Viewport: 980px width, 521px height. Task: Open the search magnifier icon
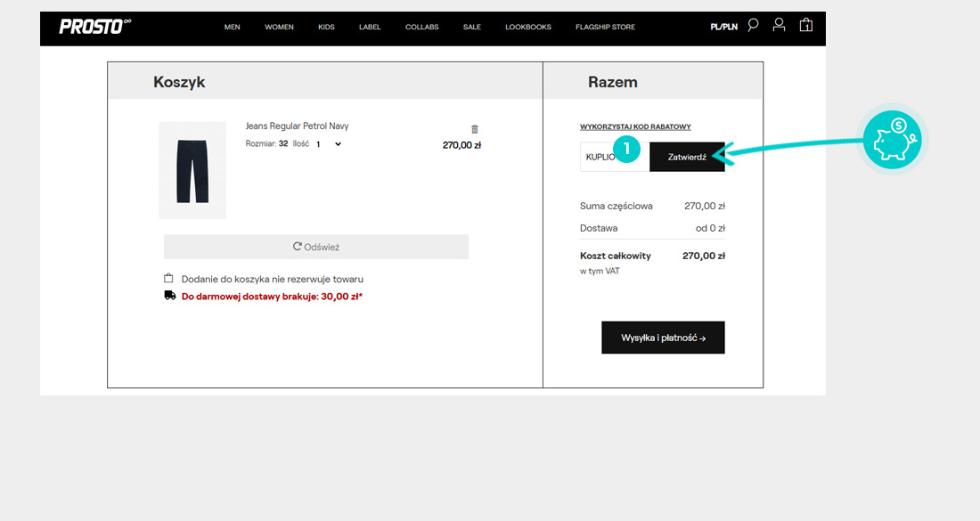pos(753,25)
